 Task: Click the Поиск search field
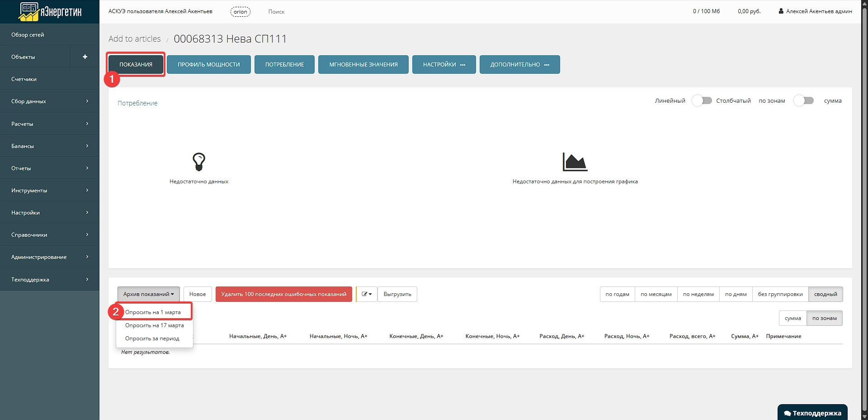(x=276, y=12)
